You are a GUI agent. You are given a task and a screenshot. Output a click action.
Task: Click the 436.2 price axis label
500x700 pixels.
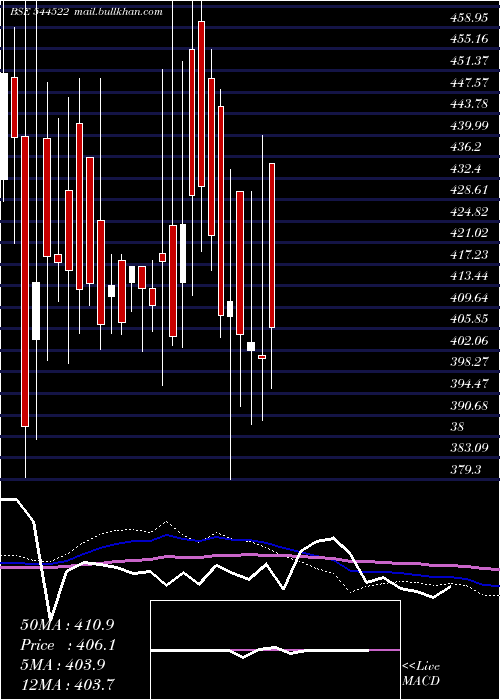coord(466,147)
